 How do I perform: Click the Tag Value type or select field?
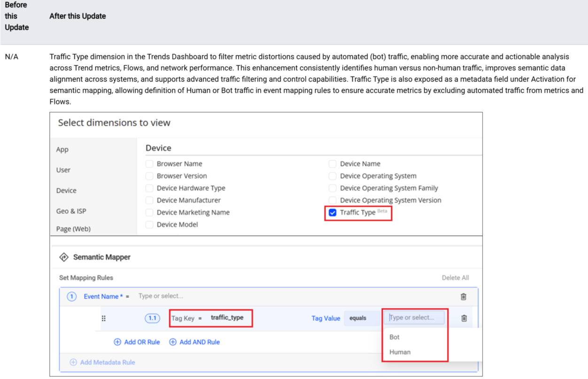tap(415, 318)
